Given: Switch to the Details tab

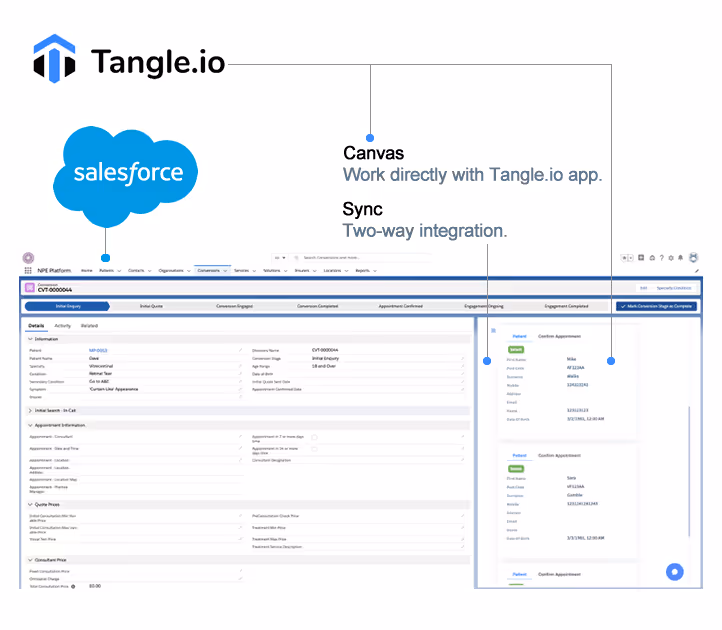Looking at the screenshot, I should pos(36,326).
